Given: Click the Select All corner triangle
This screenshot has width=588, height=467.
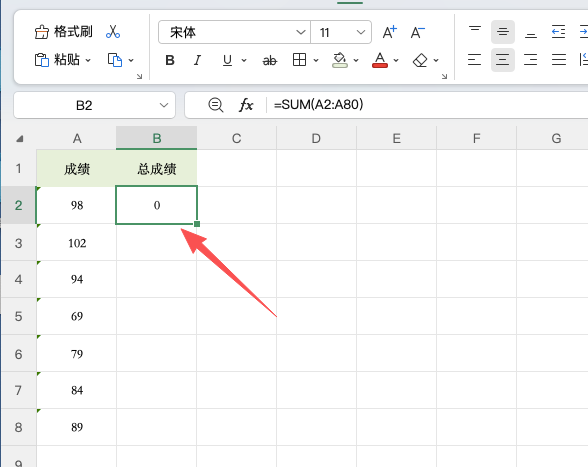Looking at the screenshot, I should click(x=20, y=139).
